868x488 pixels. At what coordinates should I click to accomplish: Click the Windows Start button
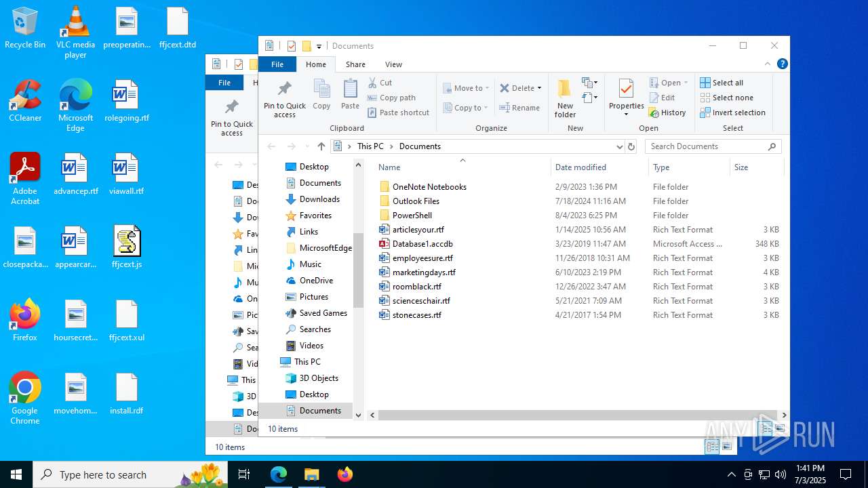(16, 474)
